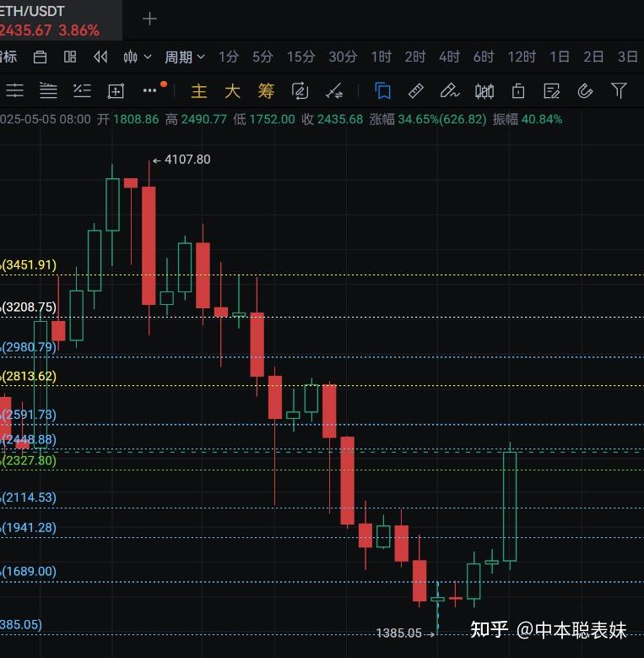Screen dimensions: 644x658
Task: Toggle the 筹 chip distribution button
Action: 266,91
